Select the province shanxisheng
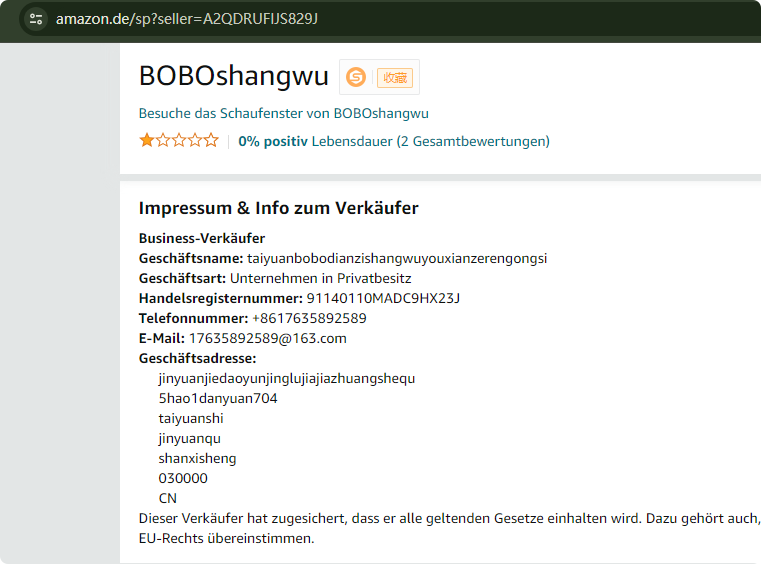This screenshot has height=564, width=761. tap(198, 458)
